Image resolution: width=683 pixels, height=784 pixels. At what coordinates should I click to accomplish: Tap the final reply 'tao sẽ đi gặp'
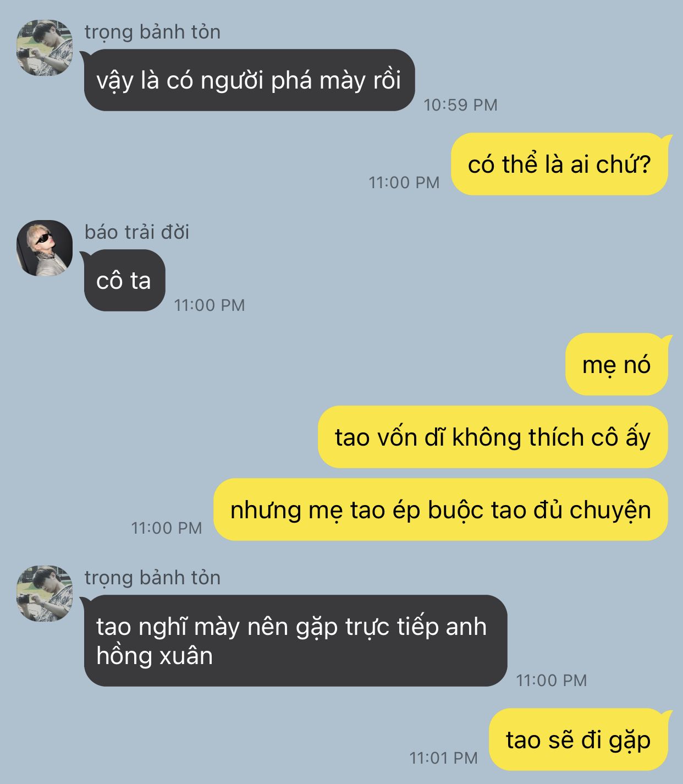coord(578,739)
